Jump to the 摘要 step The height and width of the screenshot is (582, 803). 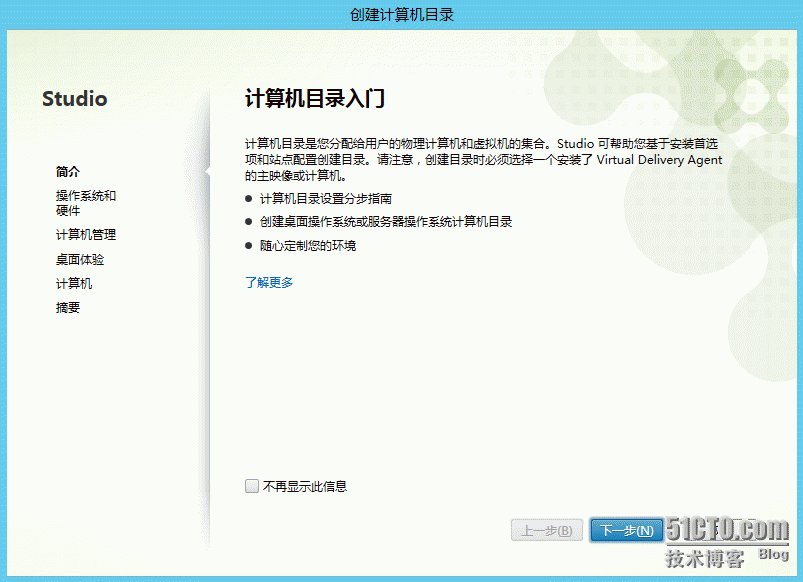[68, 307]
